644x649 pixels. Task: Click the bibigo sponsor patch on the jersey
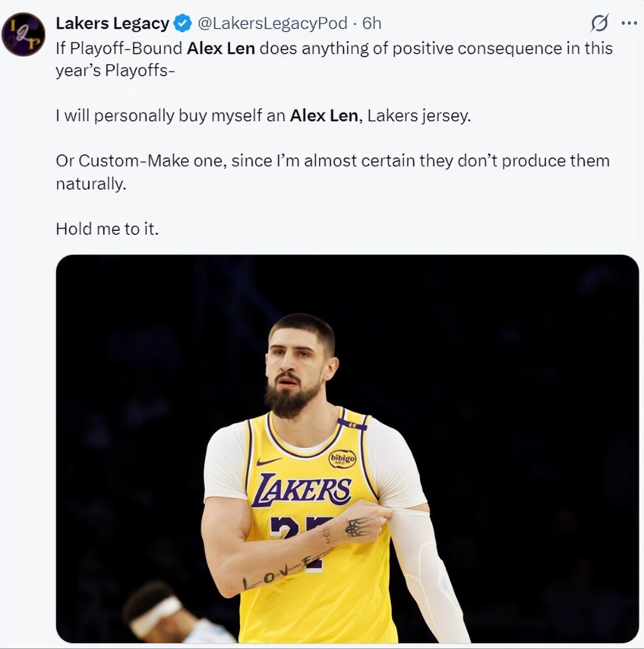[x=342, y=458]
